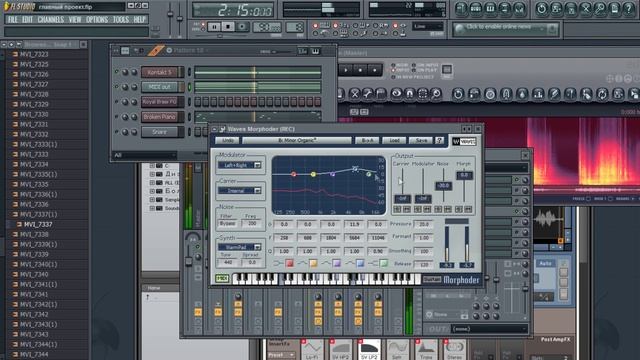Viewport: 640px width, 360px height.
Task: Click the Edison magnifier zoom icon
Action: [436, 94]
